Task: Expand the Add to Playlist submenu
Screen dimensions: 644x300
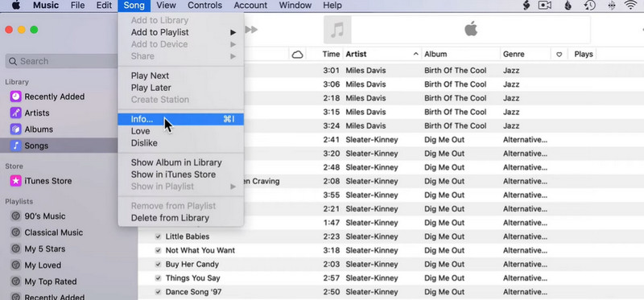Action: point(180,32)
